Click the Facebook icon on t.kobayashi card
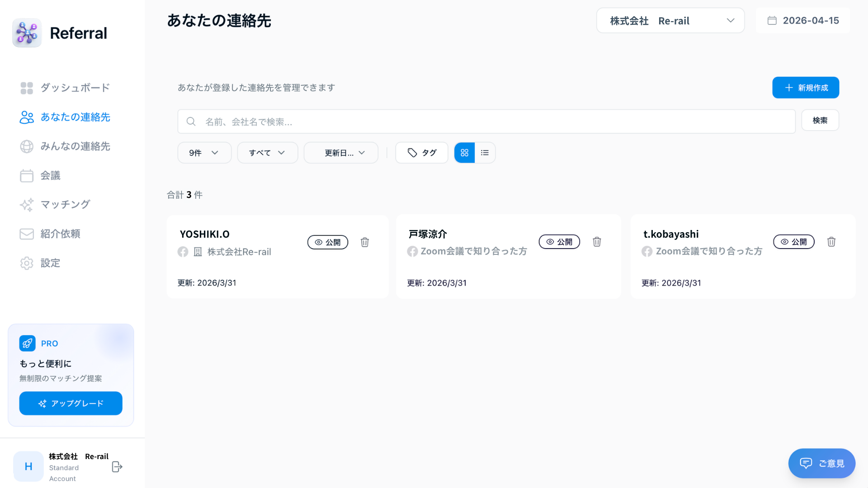 point(647,251)
